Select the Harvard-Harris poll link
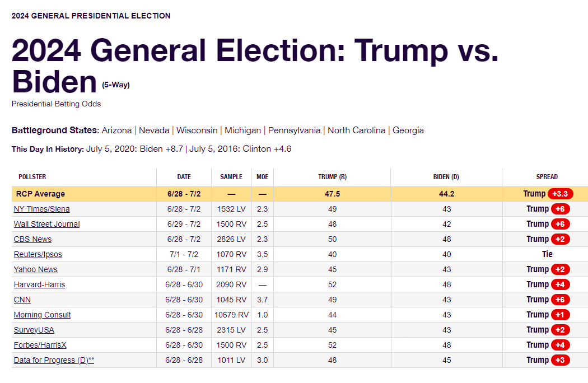The height and width of the screenshot is (383, 588). coord(39,284)
